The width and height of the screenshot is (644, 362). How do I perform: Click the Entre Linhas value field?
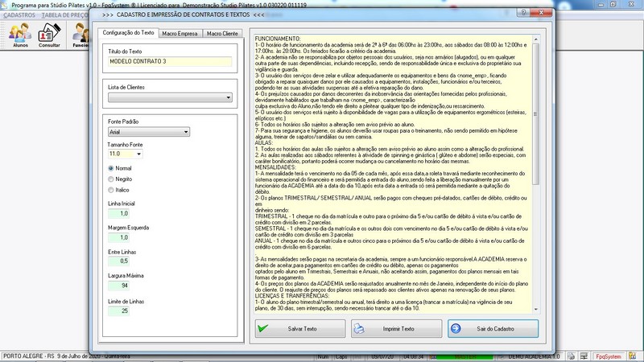tap(118, 261)
